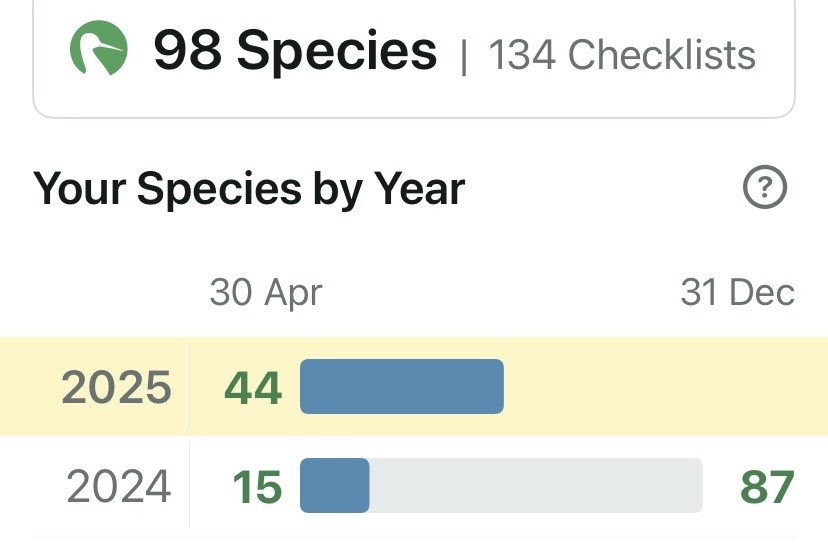Open the 15 species count for 2024
828x557 pixels.
click(257, 486)
